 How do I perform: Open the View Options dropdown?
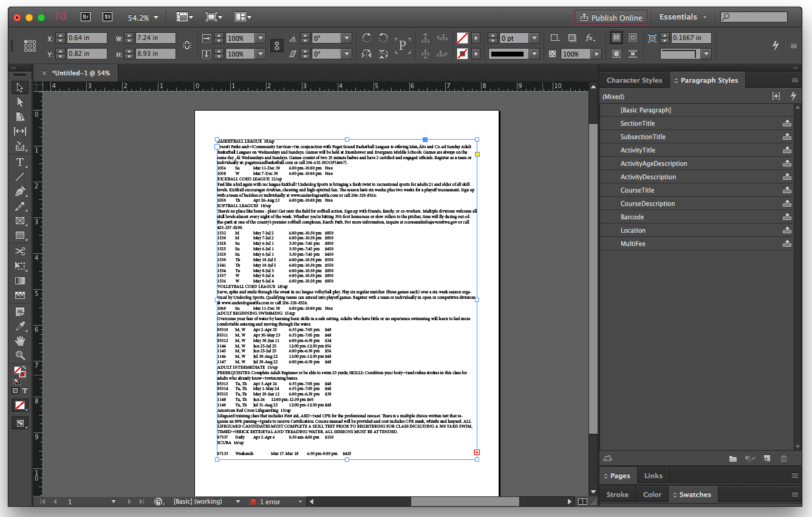pos(185,17)
